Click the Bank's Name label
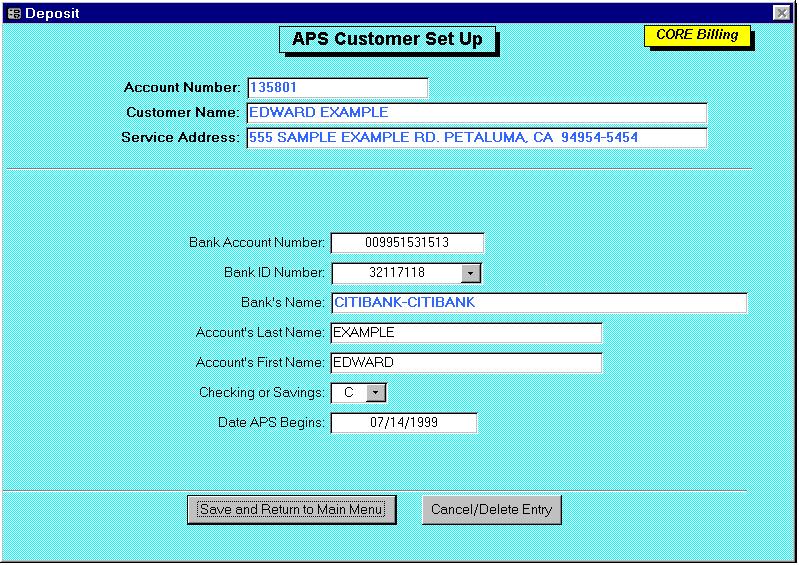The image size is (799, 565). pyautogui.click(x=283, y=303)
